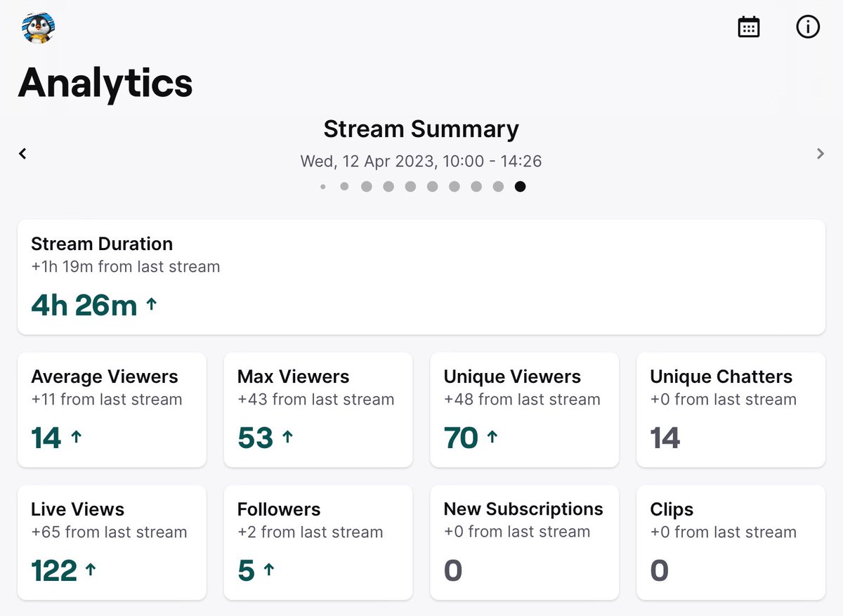Screen dimensions: 843x616
Task: Click the Live Views value 122
Action: 54,571
